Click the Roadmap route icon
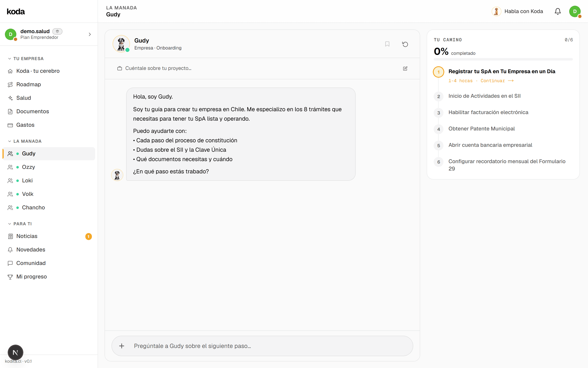This screenshot has height=368, width=588. pos(10,84)
